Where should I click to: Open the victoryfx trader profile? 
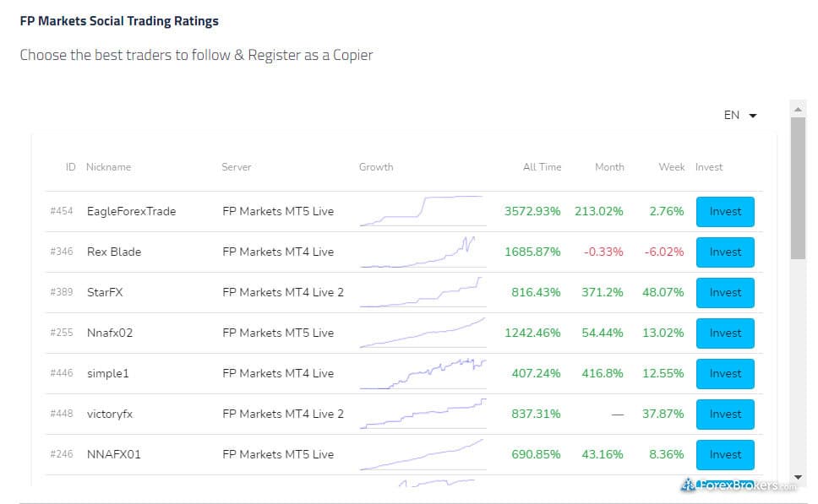(110, 415)
